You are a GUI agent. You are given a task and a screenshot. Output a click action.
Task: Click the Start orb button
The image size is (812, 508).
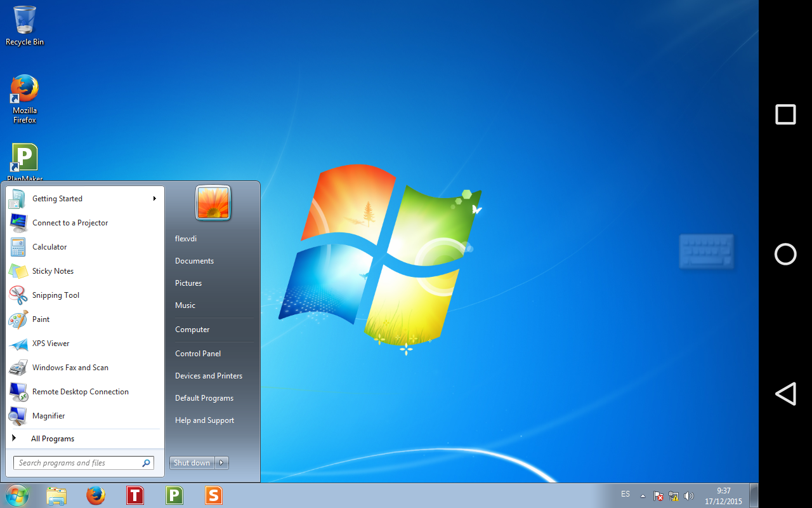16,495
